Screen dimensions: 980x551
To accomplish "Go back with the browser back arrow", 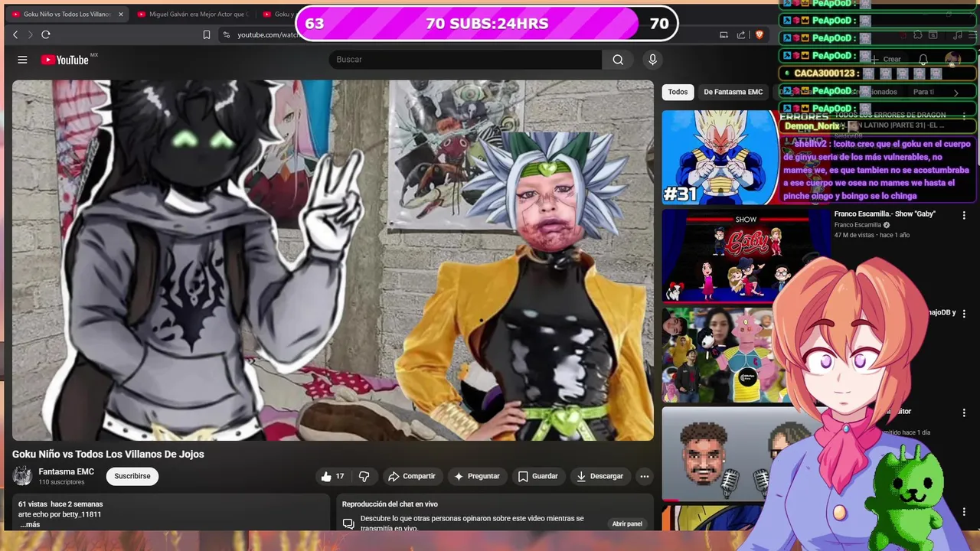I will pos(15,34).
